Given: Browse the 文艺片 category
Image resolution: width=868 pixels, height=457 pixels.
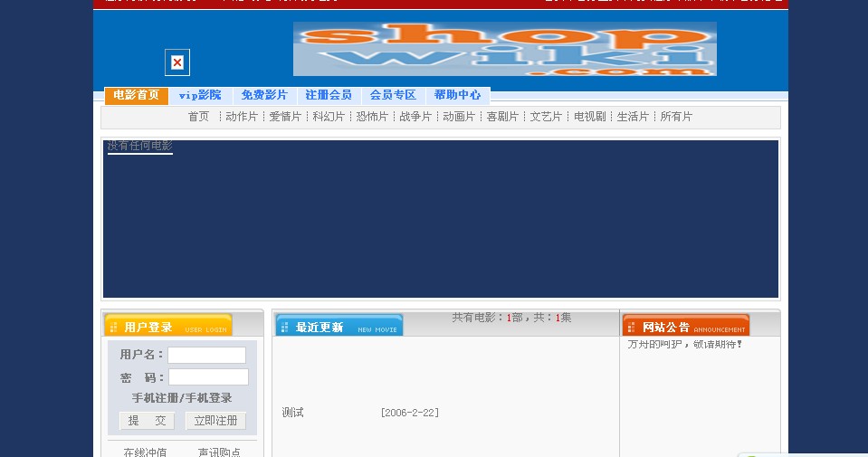Looking at the screenshot, I should tap(546, 117).
